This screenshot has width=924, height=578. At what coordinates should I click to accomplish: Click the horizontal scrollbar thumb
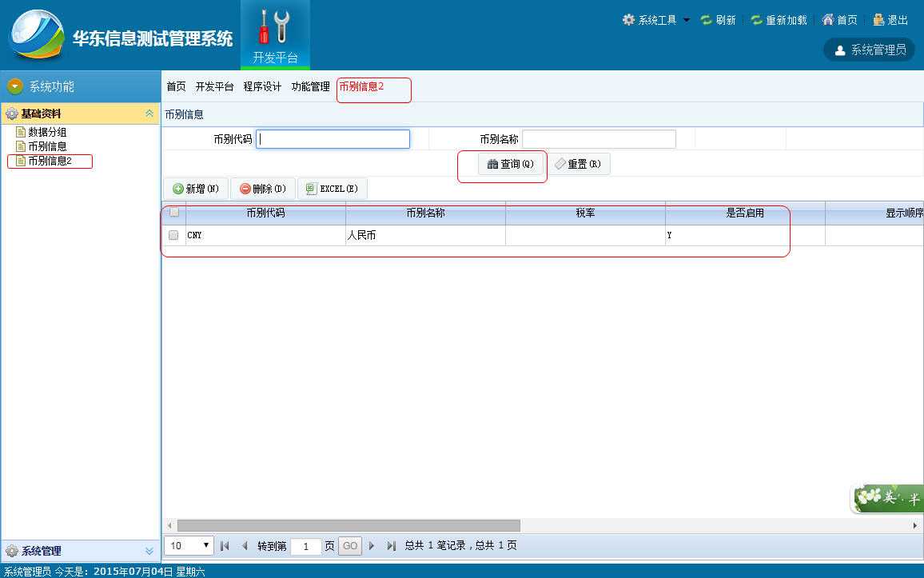[x=348, y=525]
